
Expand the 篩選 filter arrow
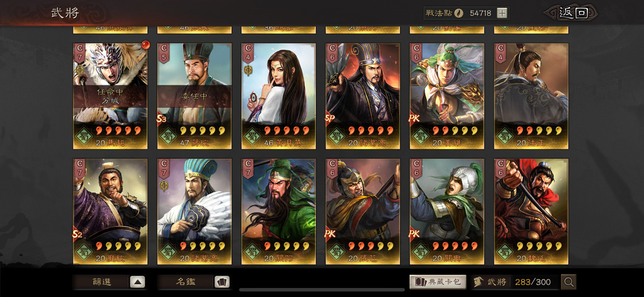click(138, 282)
